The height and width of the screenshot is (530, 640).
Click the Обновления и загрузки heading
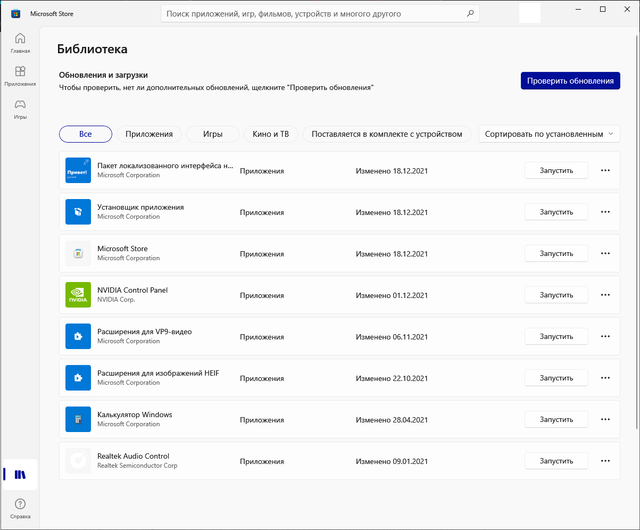103,75
